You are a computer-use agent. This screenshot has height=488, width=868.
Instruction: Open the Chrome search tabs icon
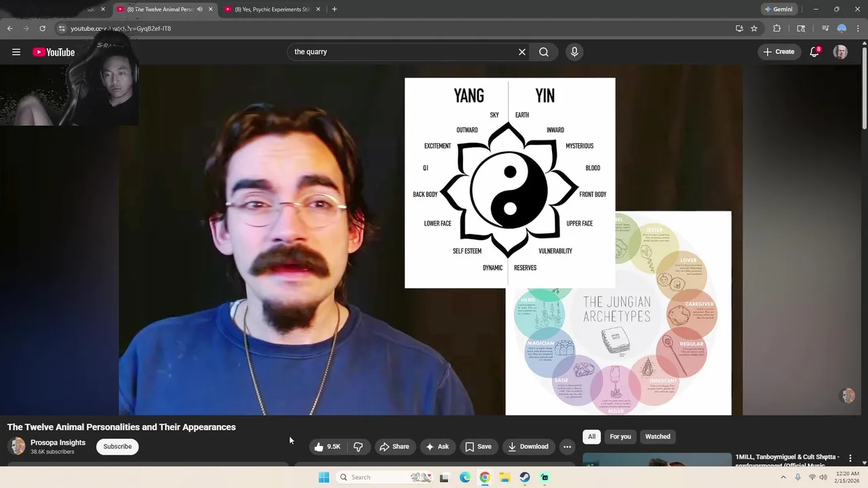[x=801, y=28]
